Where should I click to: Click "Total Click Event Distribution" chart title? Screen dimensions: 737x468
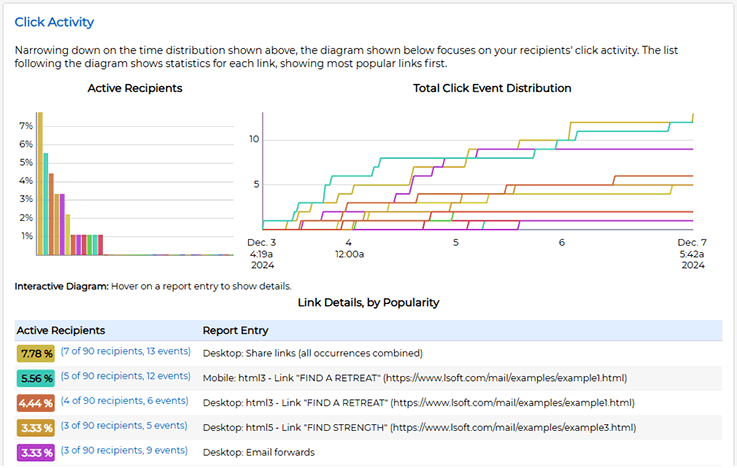tap(492, 88)
